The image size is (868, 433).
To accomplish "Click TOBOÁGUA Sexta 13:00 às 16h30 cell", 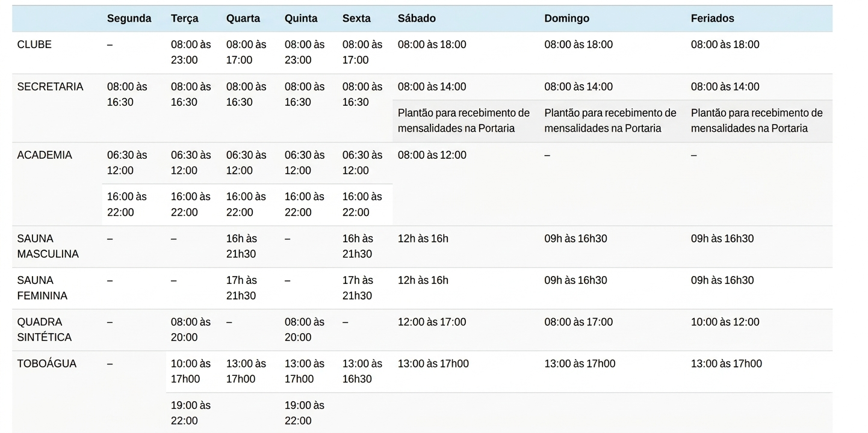I will coord(362,372).
